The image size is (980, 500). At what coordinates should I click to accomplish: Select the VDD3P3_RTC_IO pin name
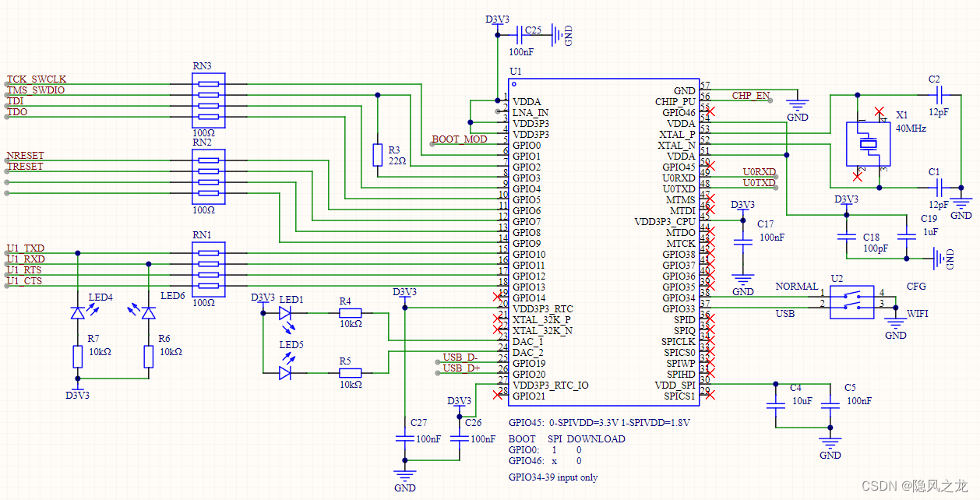pos(551,386)
